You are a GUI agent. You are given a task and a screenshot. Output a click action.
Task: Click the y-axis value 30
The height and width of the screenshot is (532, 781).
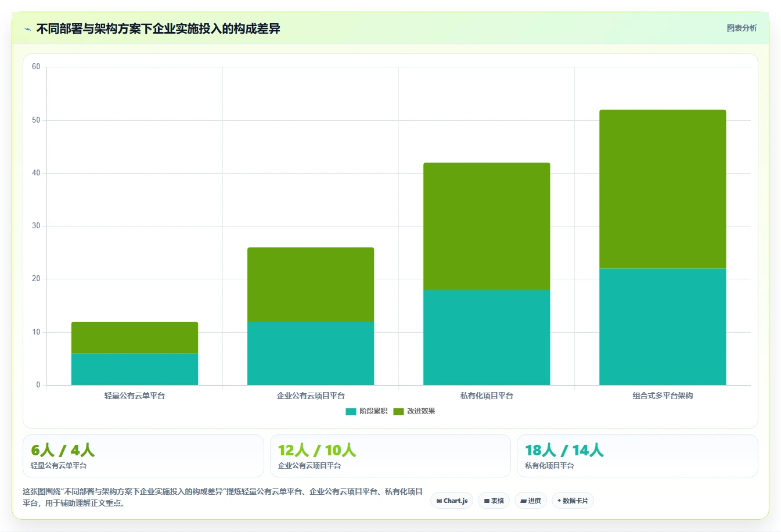coord(36,226)
